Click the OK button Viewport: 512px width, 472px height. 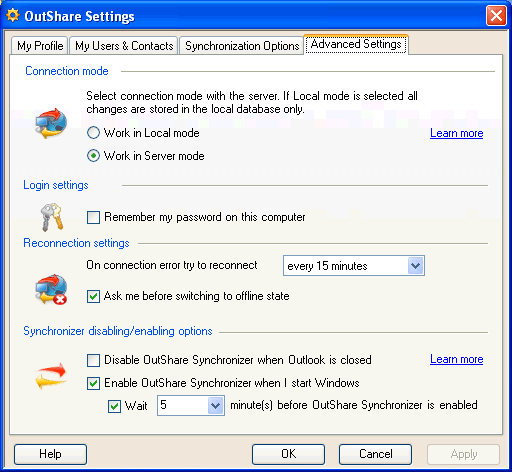pyautogui.click(x=288, y=454)
